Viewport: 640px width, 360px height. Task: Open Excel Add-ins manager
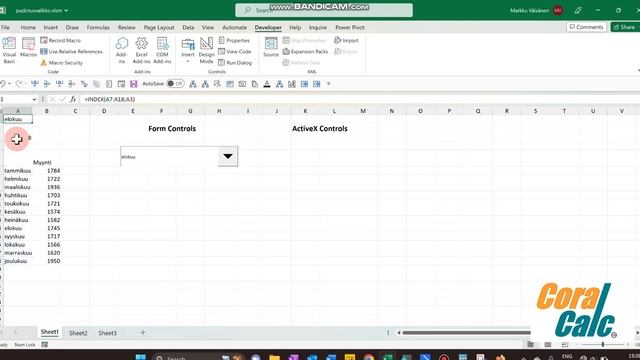coord(141,50)
